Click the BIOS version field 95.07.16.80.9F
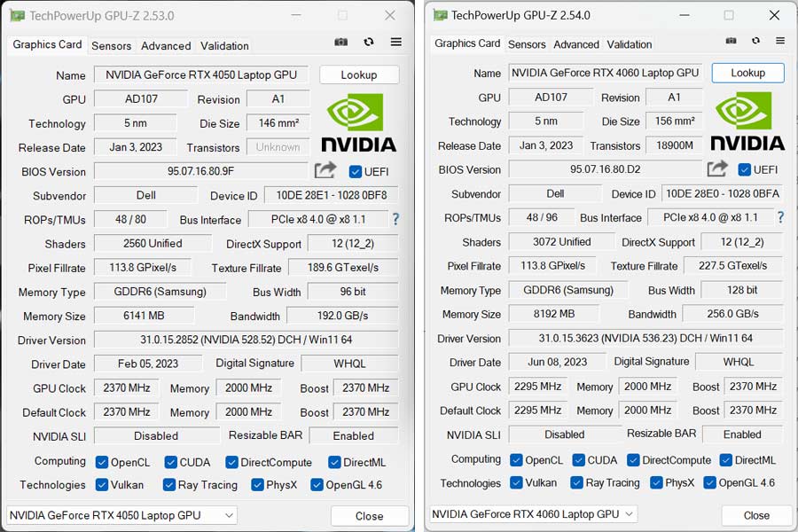Image resolution: width=798 pixels, height=532 pixels. pos(201,171)
